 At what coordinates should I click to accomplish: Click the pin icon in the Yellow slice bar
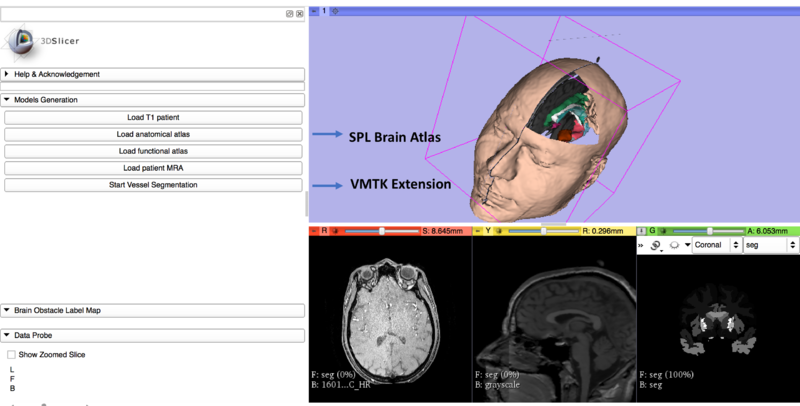[477, 231]
